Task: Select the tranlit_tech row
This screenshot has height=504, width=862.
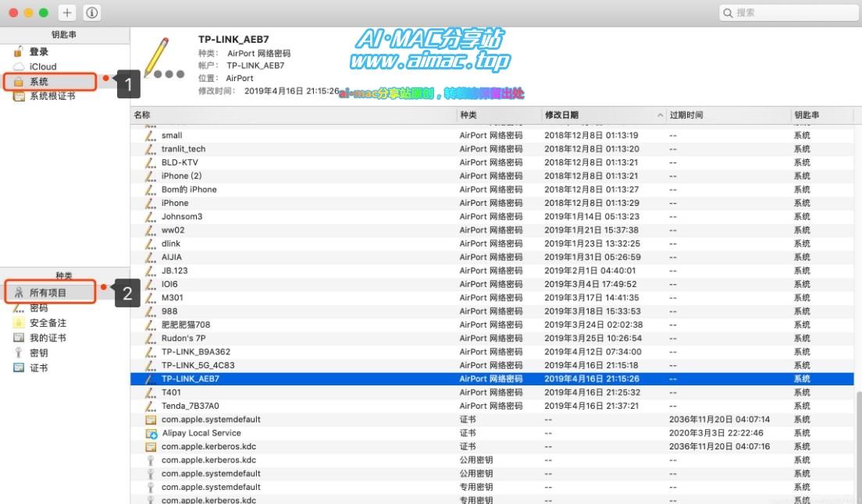Action: tap(492, 149)
